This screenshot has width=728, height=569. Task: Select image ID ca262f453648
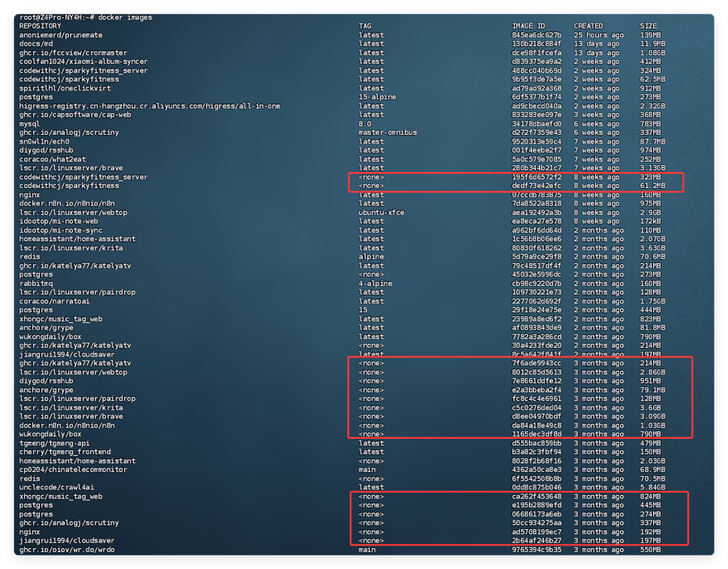click(x=537, y=497)
